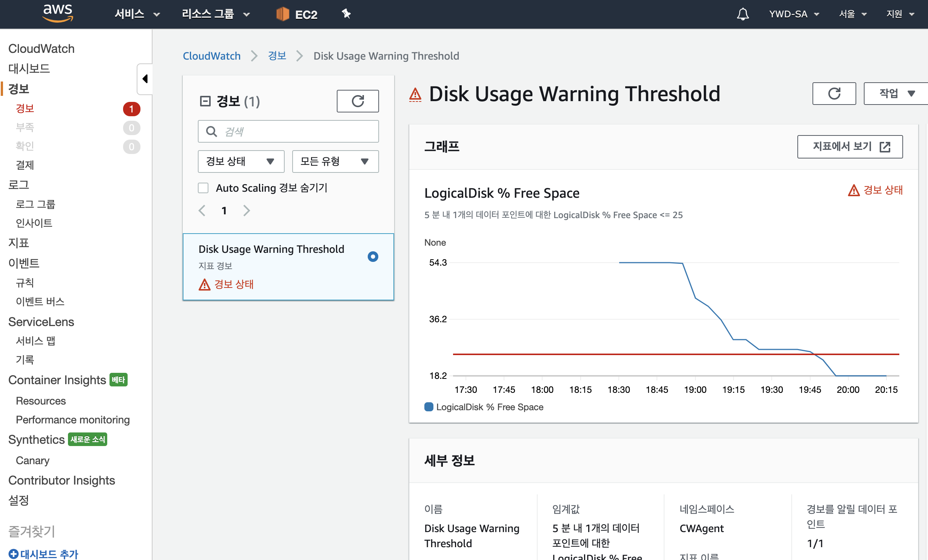Click the pin shortcut icon in top bar
This screenshot has width=928, height=560.
coord(346,14)
